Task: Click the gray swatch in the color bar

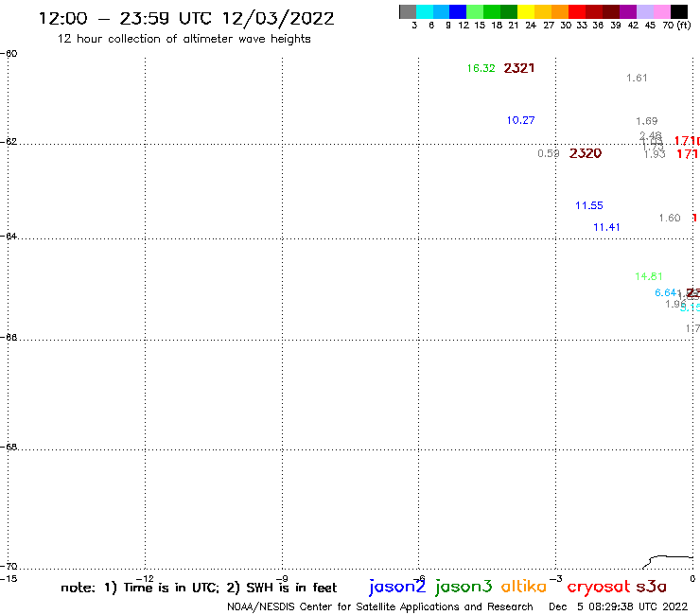Action: [408, 11]
